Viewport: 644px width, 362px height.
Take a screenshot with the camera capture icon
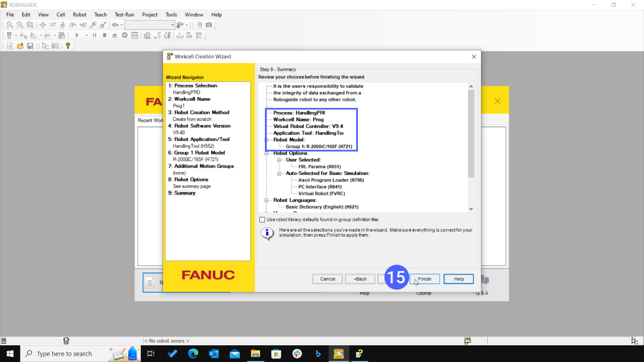pyautogui.click(x=209, y=25)
